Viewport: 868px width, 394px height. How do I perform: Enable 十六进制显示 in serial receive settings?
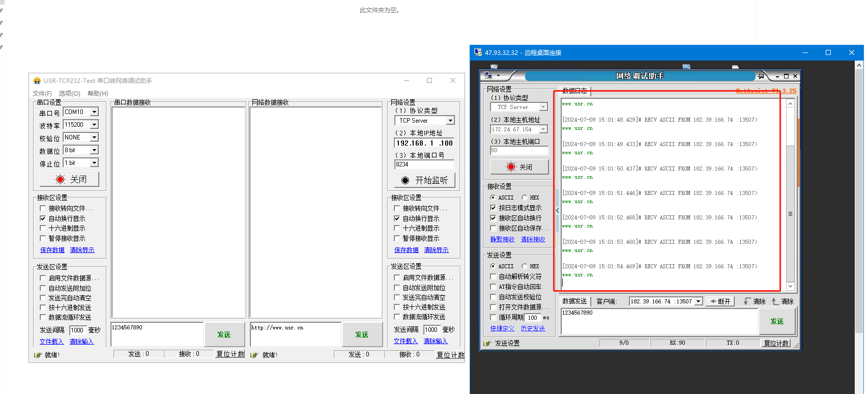tap(43, 228)
